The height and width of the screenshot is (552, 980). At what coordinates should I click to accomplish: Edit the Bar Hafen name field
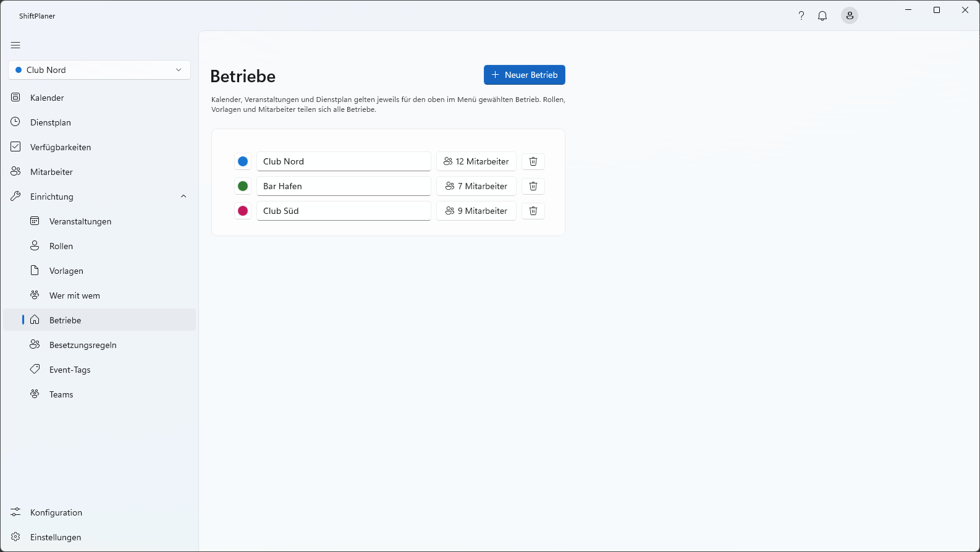[x=344, y=186]
